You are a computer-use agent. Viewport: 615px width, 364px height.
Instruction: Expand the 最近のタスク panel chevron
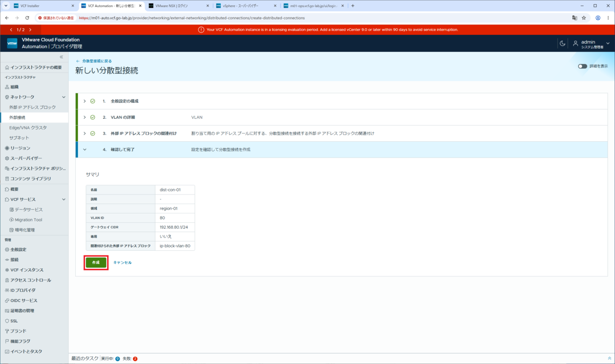pyautogui.click(x=609, y=359)
